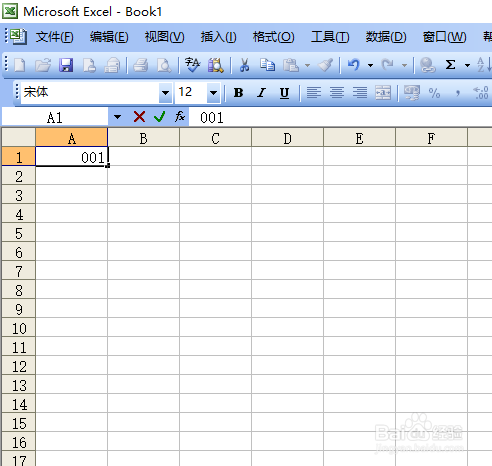Image resolution: width=492 pixels, height=466 pixels.
Task: Open a file with the Open folder icon
Action: click(x=43, y=65)
